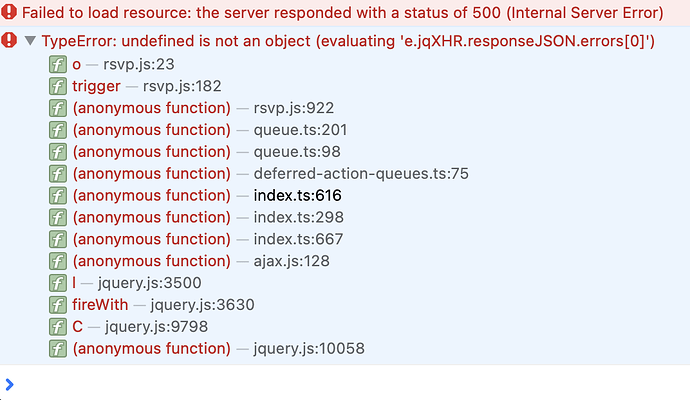Select the Failed to load resource message

pos(343,13)
